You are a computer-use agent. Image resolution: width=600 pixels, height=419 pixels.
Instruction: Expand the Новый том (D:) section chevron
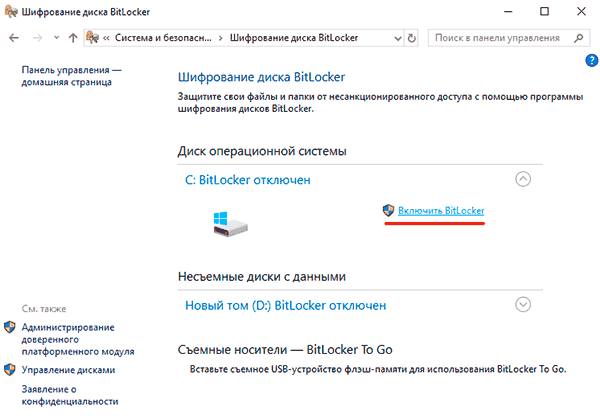coord(523,305)
